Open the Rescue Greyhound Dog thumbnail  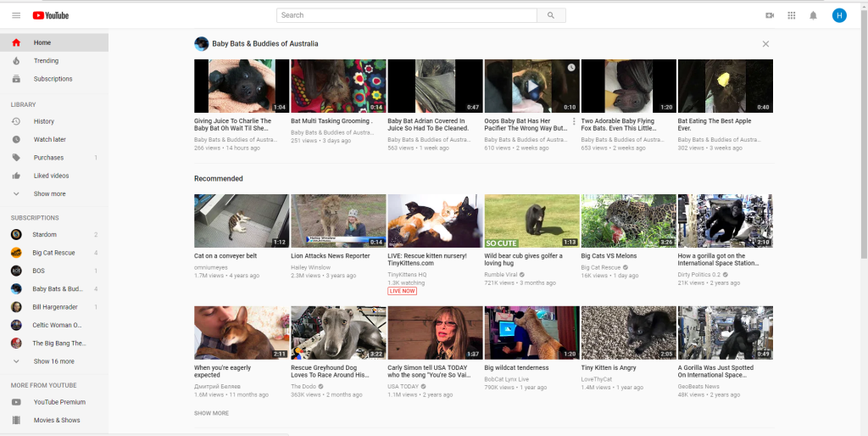339,333
